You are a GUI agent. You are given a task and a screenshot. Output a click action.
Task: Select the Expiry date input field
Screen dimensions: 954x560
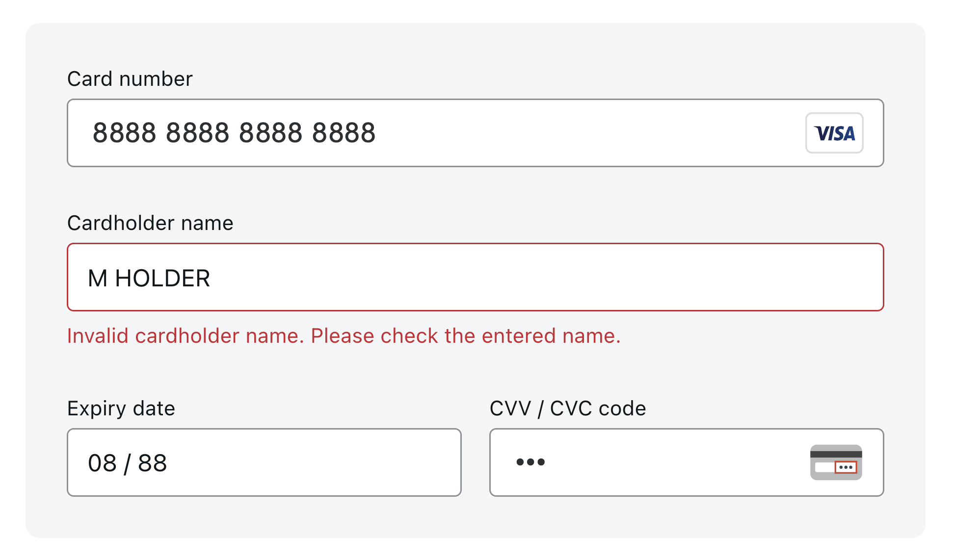tap(294, 462)
